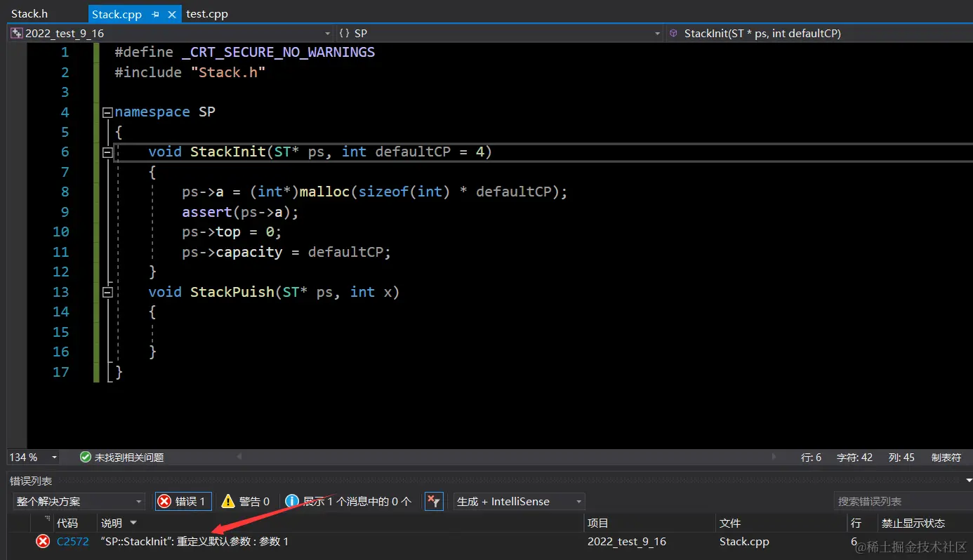Click the 未找到相关问题 status text
This screenshot has height=560, width=973.
coord(129,457)
